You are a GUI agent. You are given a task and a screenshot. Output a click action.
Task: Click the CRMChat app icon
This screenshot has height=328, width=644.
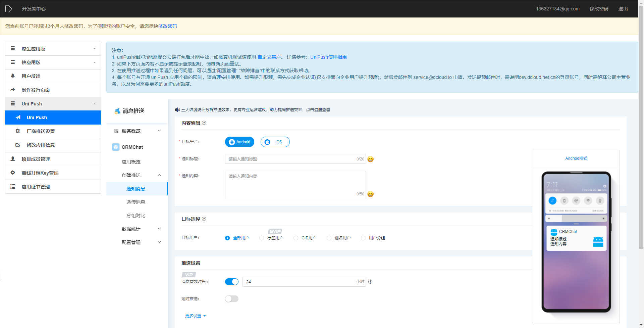pyautogui.click(x=115, y=147)
